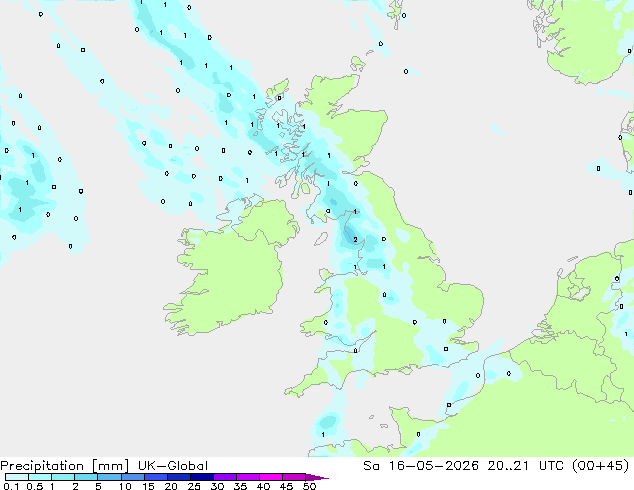The height and width of the screenshot is (490, 634).
Task: Click the 'Sa 16-05-2026' date text
Action: point(421,466)
